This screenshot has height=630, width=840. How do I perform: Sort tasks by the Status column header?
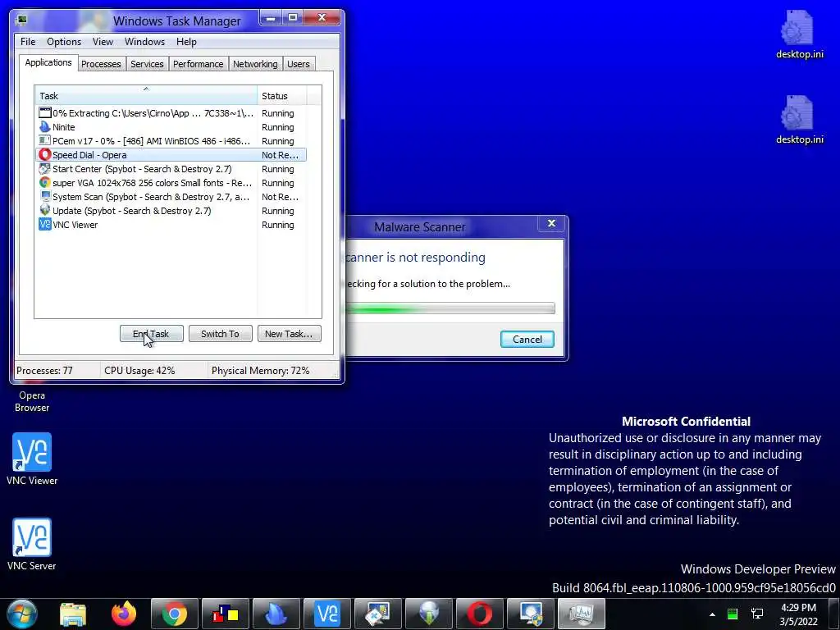pos(282,96)
